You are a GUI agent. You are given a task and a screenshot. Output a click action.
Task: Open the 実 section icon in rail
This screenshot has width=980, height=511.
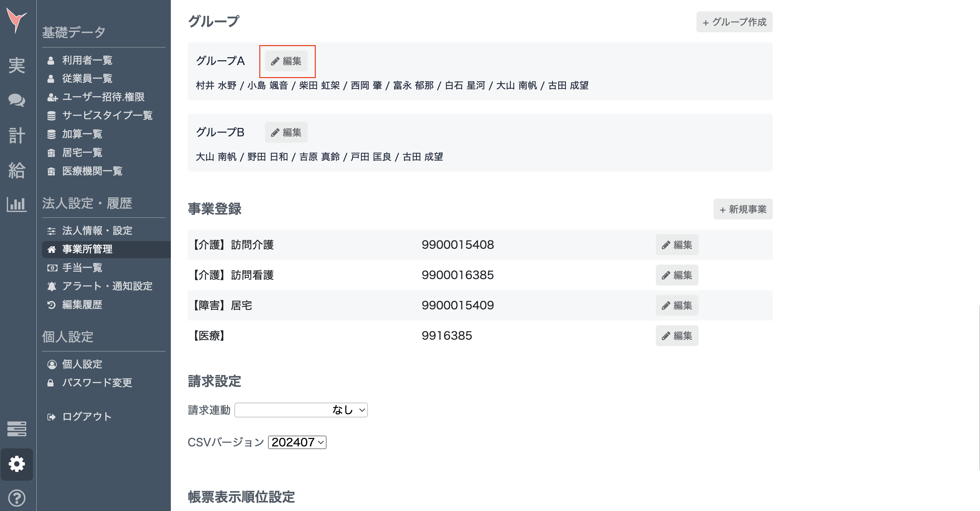click(x=17, y=66)
